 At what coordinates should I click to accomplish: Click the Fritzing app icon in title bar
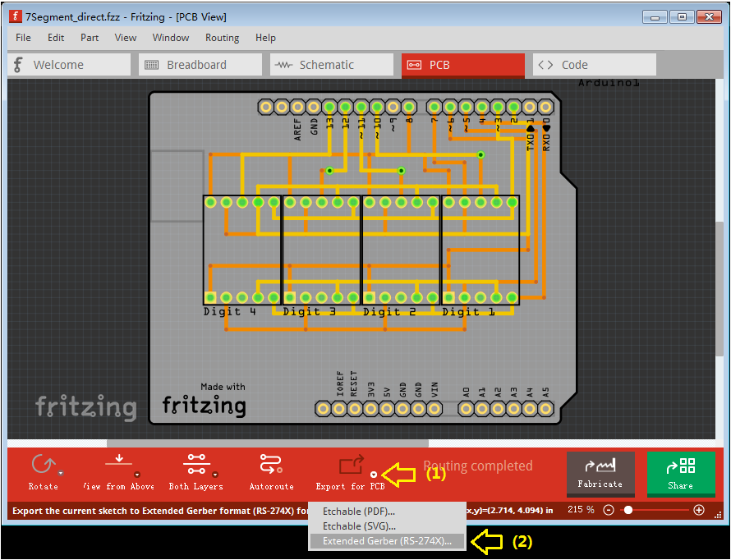coord(16,16)
